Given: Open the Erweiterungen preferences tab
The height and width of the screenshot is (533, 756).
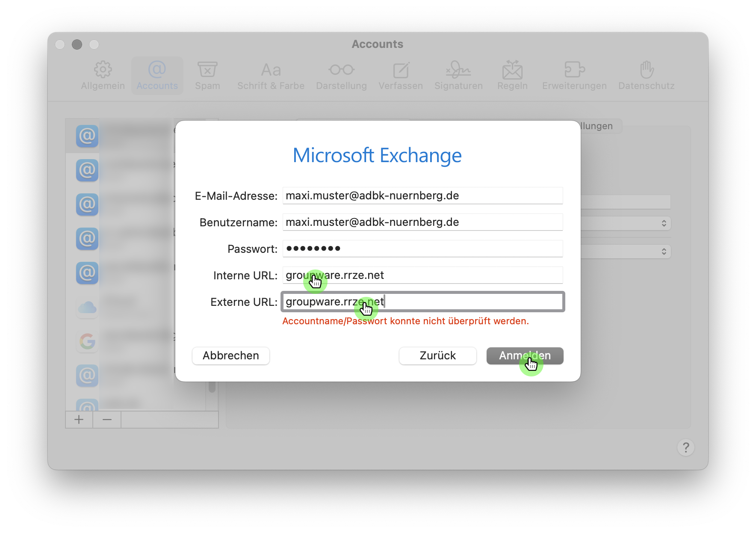Looking at the screenshot, I should (x=574, y=76).
